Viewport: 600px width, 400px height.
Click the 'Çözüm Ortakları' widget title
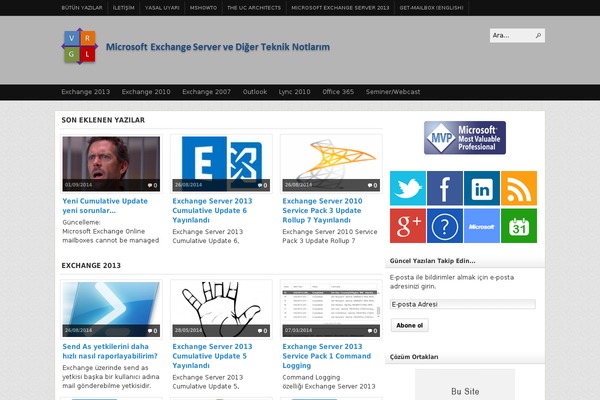[x=414, y=357]
